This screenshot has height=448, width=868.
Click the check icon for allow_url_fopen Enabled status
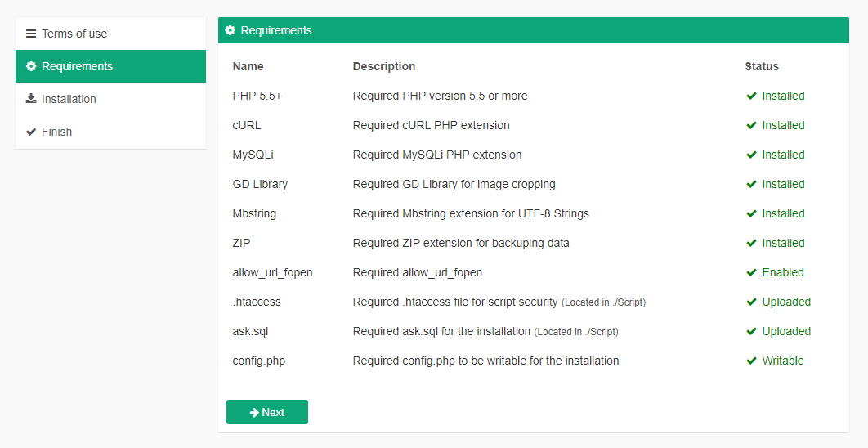pyautogui.click(x=751, y=272)
